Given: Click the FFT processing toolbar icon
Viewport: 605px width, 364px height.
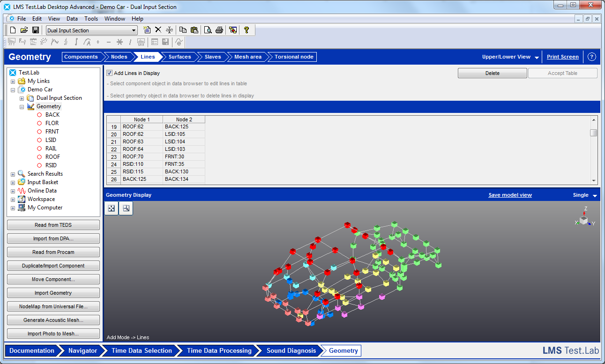Looking at the screenshot, I should click(12, 42).
